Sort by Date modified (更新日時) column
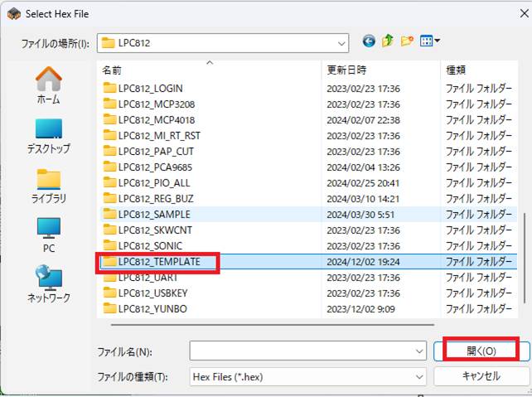Viewport: 532px width, 397px height. [x=381, y=70]
